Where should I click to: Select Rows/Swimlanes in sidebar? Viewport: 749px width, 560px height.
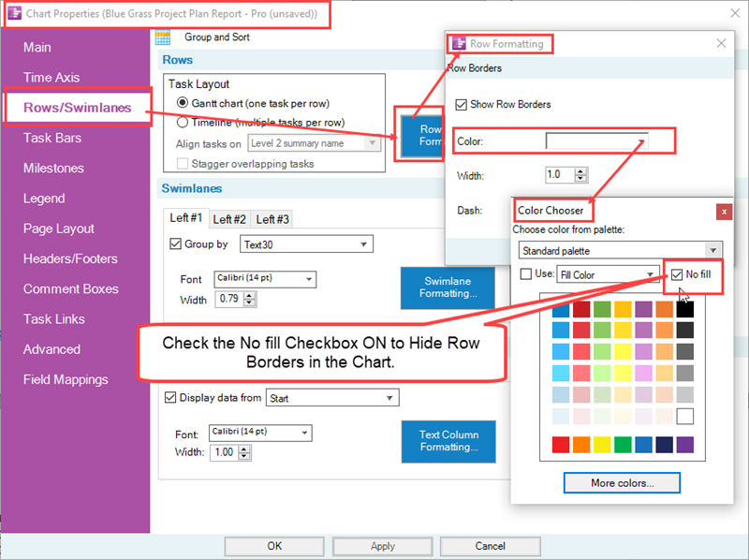(x=78, y=108)
